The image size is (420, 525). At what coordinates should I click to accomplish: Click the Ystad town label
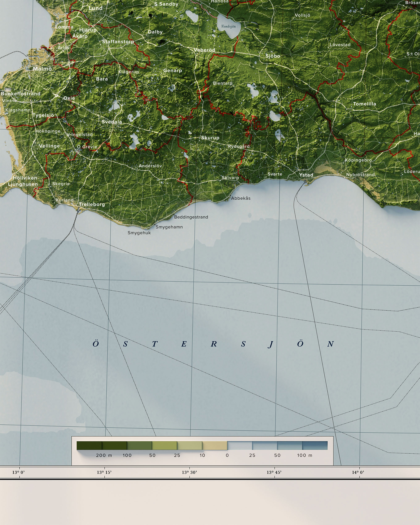point(306,175)
